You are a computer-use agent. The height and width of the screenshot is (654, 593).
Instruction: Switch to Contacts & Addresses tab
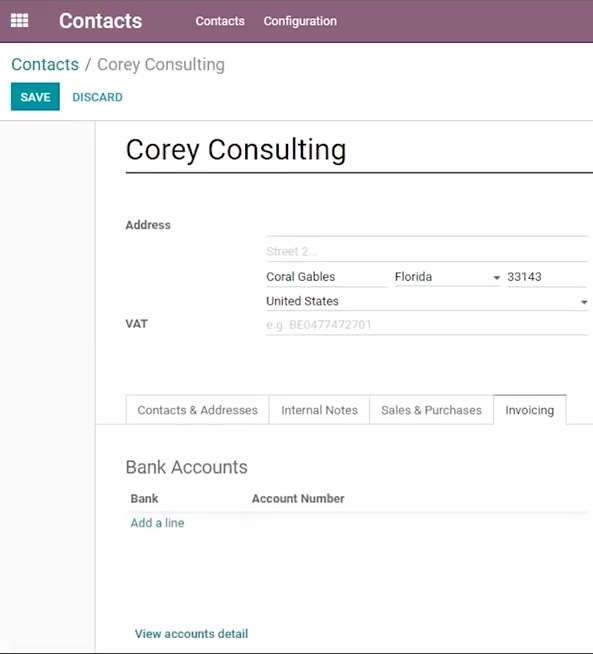point(197,410)
